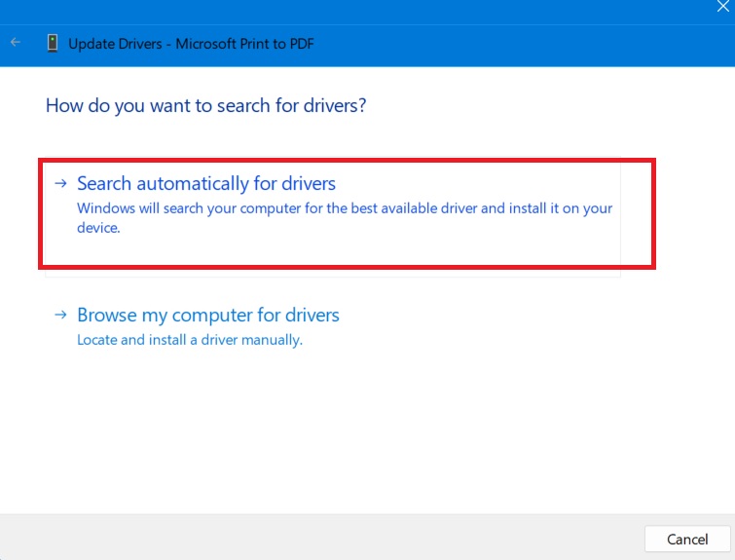This screenshot has height=560, width=735.
Task: Click the 'Windows will search your computer' description
Action: click(345, 217)
